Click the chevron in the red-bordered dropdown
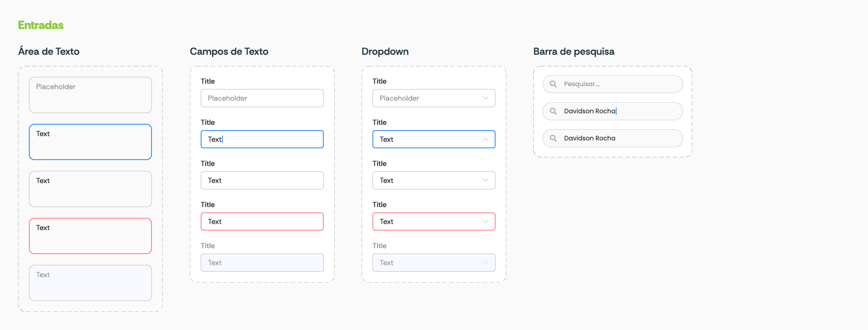Image resolution: width=868 pixels, height=330 pixels. pyautogui.click(x=486, y=222)
